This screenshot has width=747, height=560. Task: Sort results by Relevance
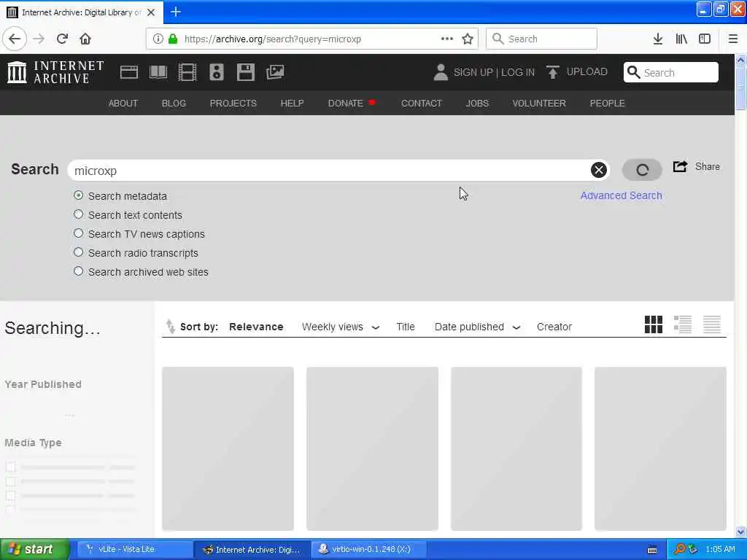click(256, 327)
